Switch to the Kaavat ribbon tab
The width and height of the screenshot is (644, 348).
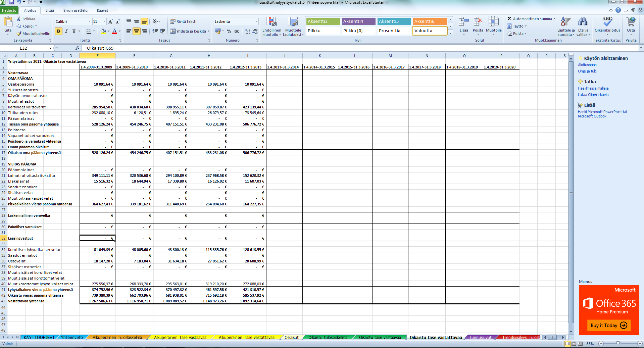pos(102,10)
